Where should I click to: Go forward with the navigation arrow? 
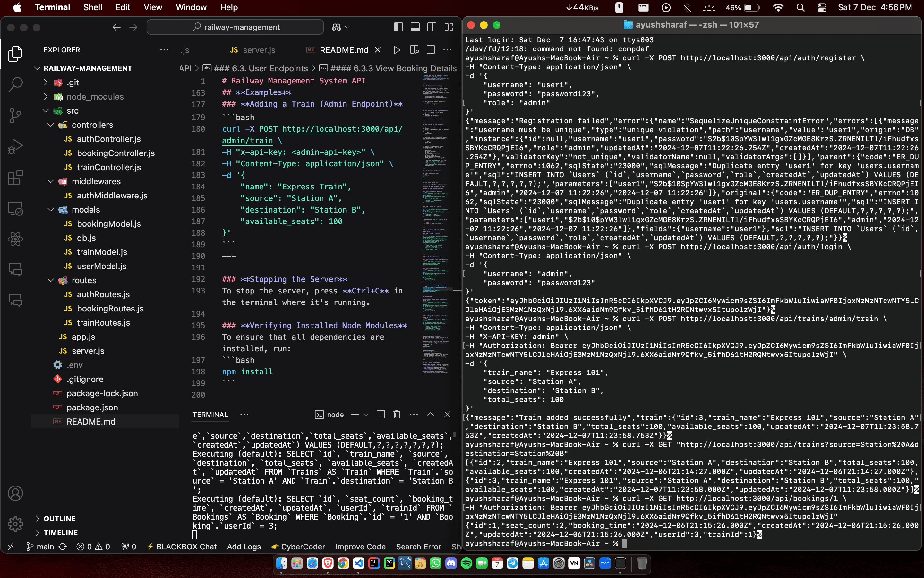pyautogui.click(x=133, y=27)
